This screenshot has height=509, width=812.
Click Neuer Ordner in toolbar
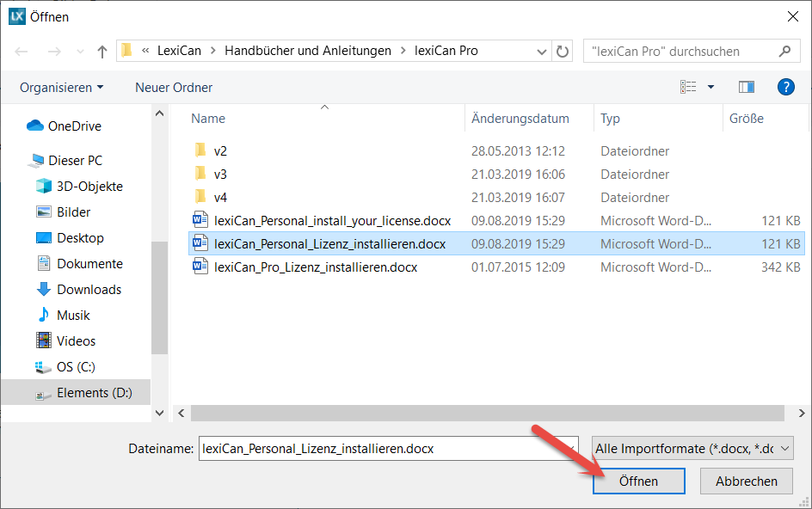tap(174, 88)
